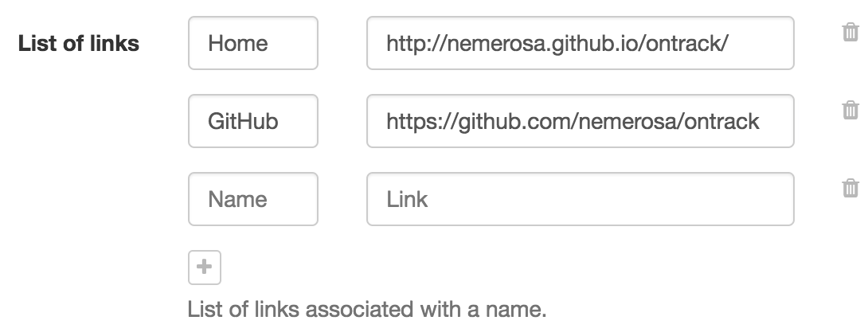Click the "List of links" label

point(78,44)
